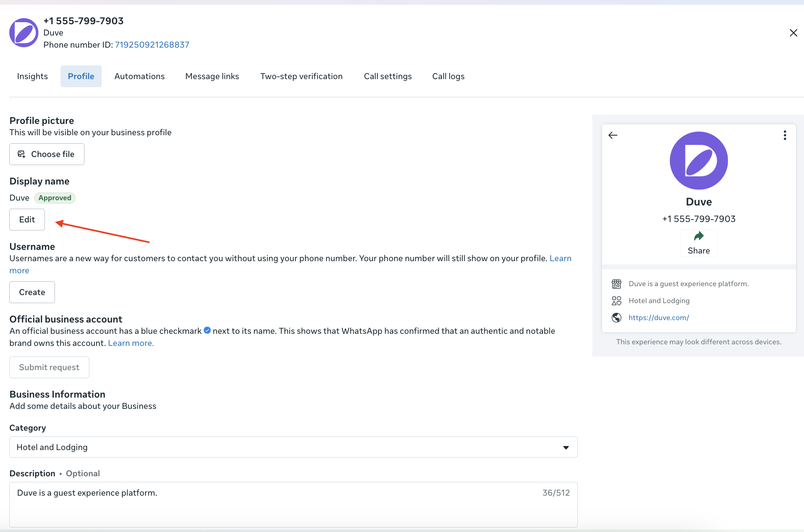Click the large Duve logo in the preview
Image resolution: width=804 pixels, height=532 pixels.
tap(699, 161)
